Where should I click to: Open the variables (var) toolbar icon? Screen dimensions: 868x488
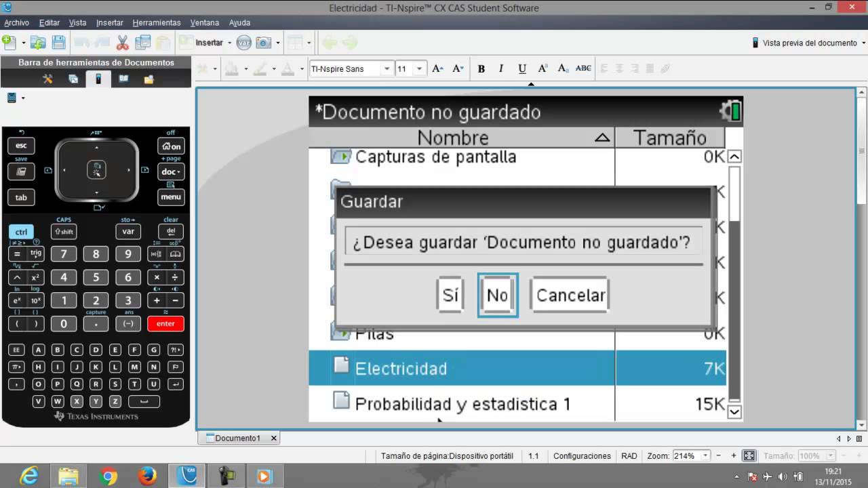coord(243,43)
